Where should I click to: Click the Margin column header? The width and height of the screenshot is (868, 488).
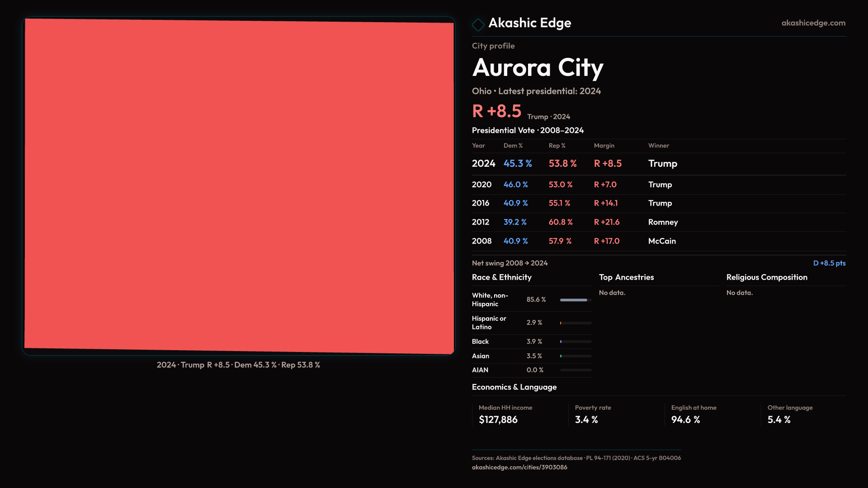point(604,145)
